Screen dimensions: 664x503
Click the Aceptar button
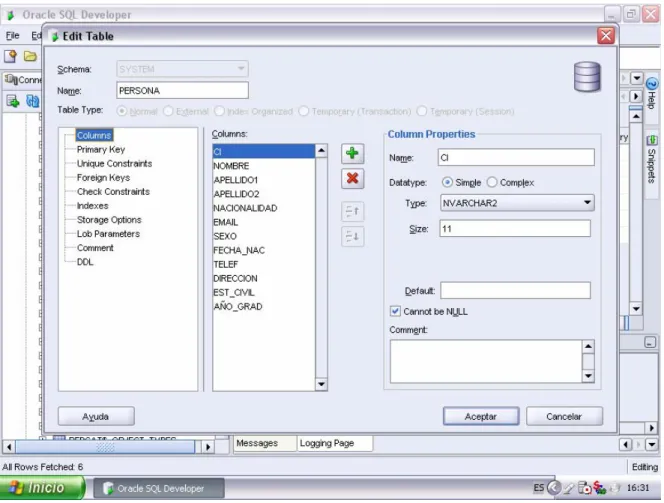(481, 417)
